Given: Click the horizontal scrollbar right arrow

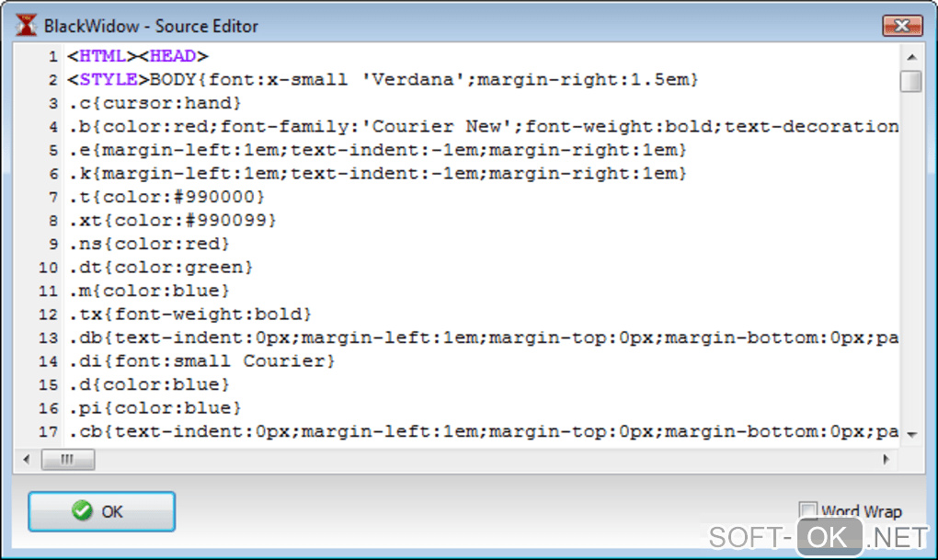Looking at the screenshot, I should click(886, 459).
